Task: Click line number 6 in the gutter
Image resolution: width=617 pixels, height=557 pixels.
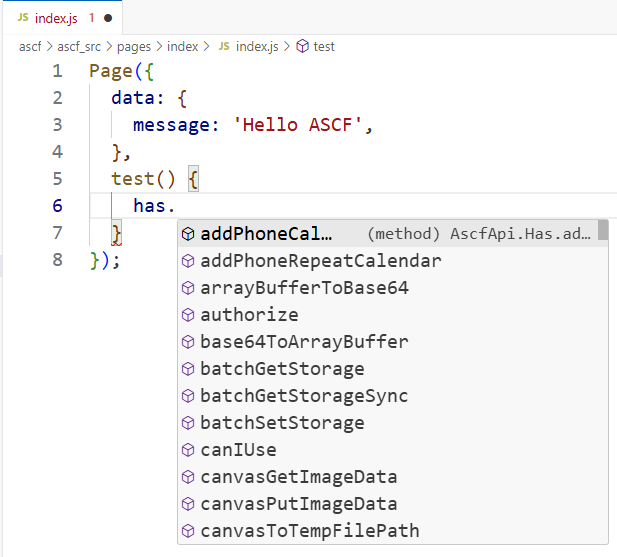Action: click(57, 206)
